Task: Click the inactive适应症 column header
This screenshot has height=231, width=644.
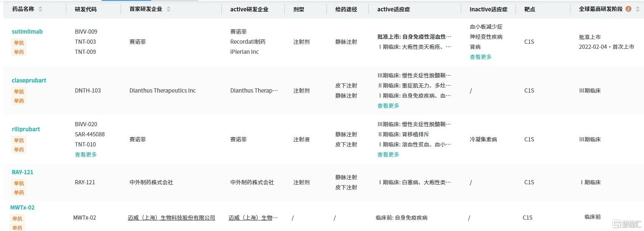Action: point(489,9)
